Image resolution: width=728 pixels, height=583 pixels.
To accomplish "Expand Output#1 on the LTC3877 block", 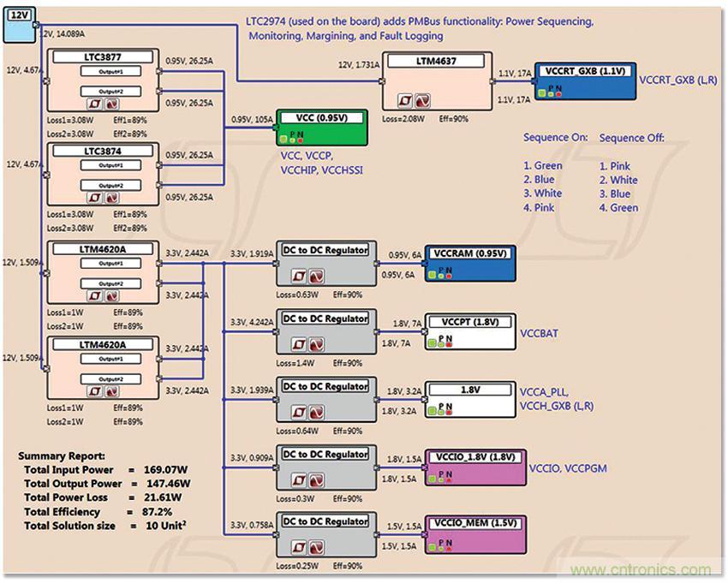I will tap(110, 72).
